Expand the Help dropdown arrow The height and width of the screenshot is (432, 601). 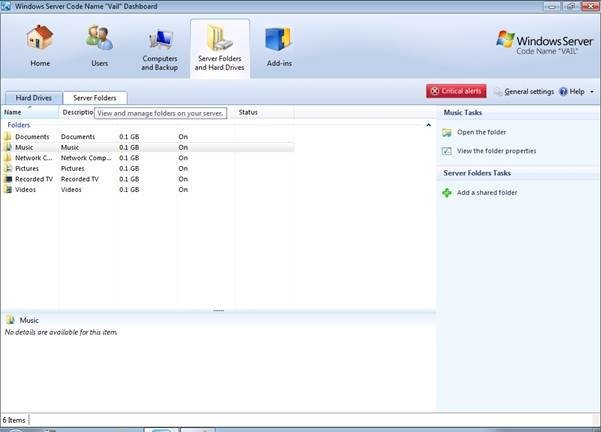click(x=592, y=92)
